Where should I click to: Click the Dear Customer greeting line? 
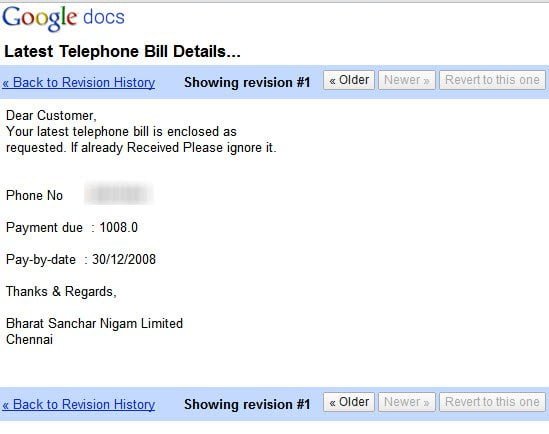click(51, 115)
